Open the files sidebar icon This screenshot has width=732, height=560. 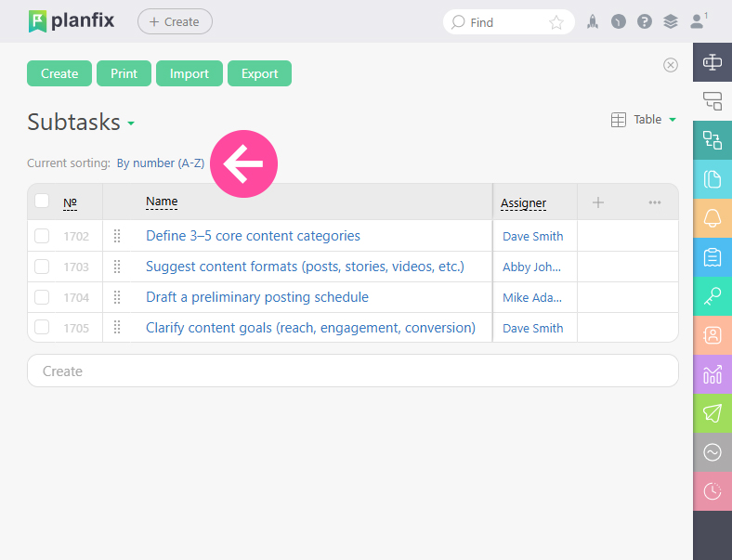712,179
